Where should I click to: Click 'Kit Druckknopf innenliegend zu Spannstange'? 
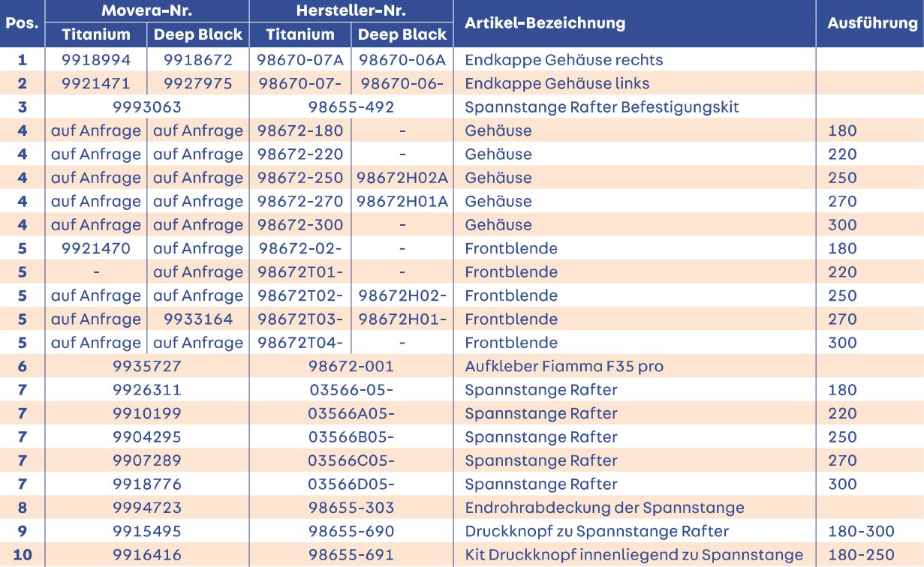click(634, 555)
